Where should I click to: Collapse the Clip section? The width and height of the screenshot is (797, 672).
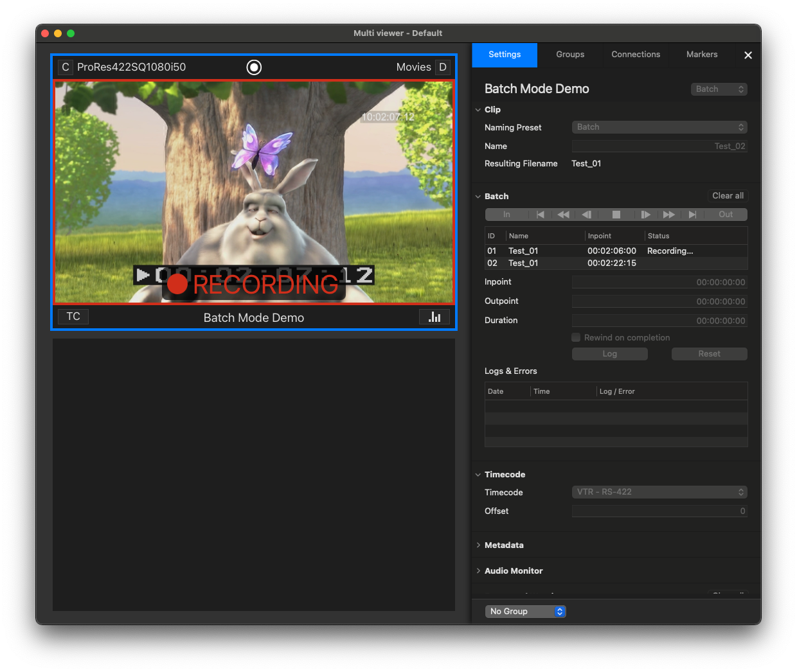[478, 110]
